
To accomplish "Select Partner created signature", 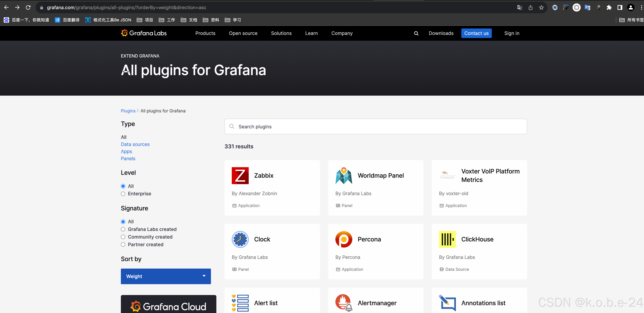I will [x=123, y=244].
